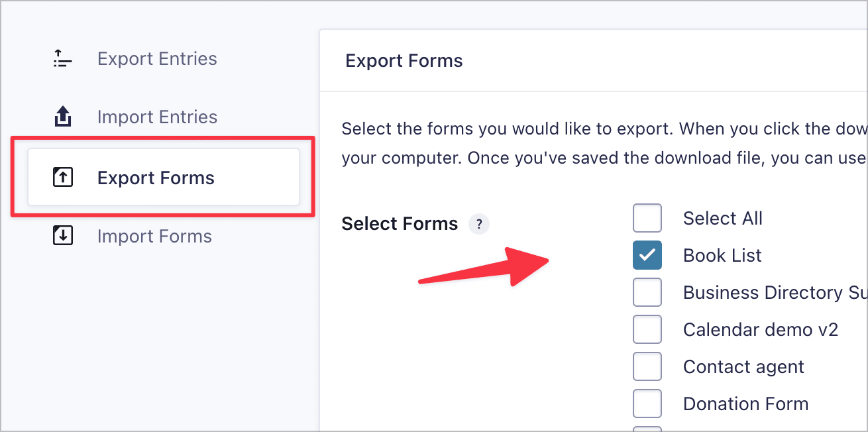Viewport: 868px width, 432px height.
Task: Open the Export Entries tab
Action: [x=157, y=59]
